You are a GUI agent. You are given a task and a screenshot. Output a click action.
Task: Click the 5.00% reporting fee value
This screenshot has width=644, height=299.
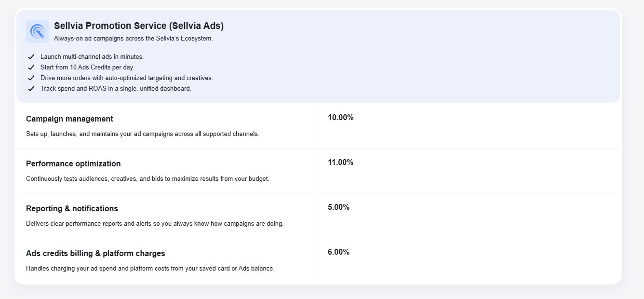tap(338, 207)
